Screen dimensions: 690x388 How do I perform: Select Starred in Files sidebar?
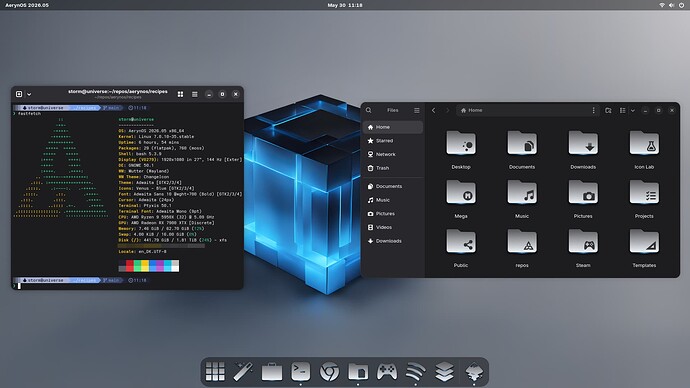tap(393, 141)
